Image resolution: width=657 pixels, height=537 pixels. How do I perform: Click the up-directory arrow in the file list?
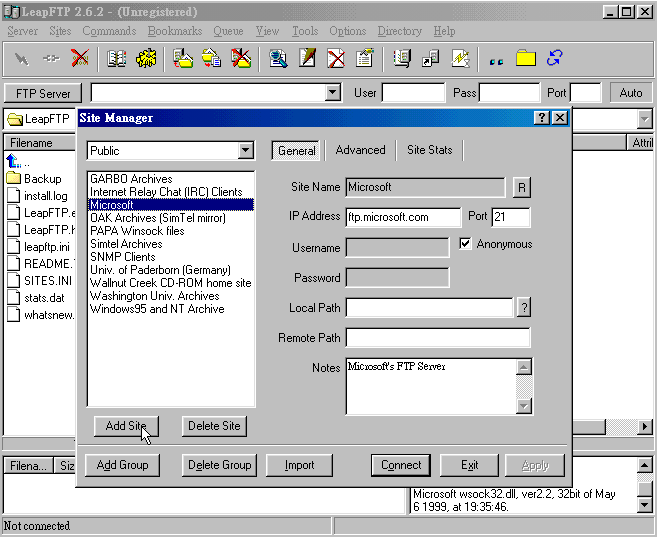tap(14, 161)
